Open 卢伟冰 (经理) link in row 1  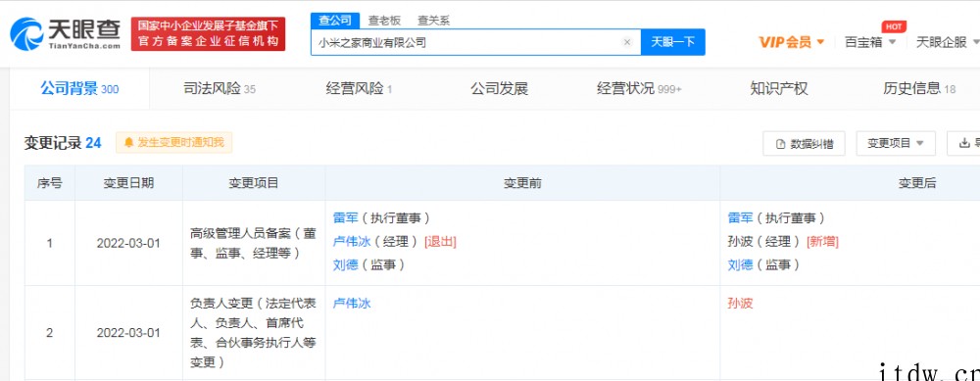(x=352, y=241)
